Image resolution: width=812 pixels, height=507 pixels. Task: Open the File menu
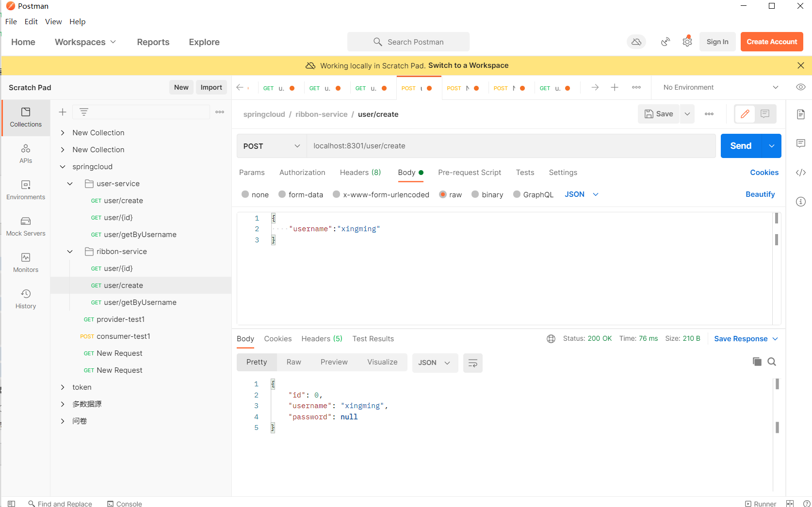point(11,22)
